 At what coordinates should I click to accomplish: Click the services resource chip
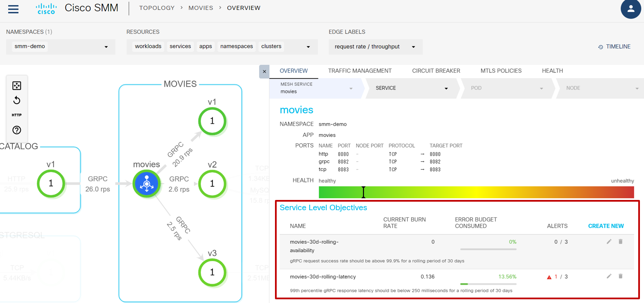point(180,46)
